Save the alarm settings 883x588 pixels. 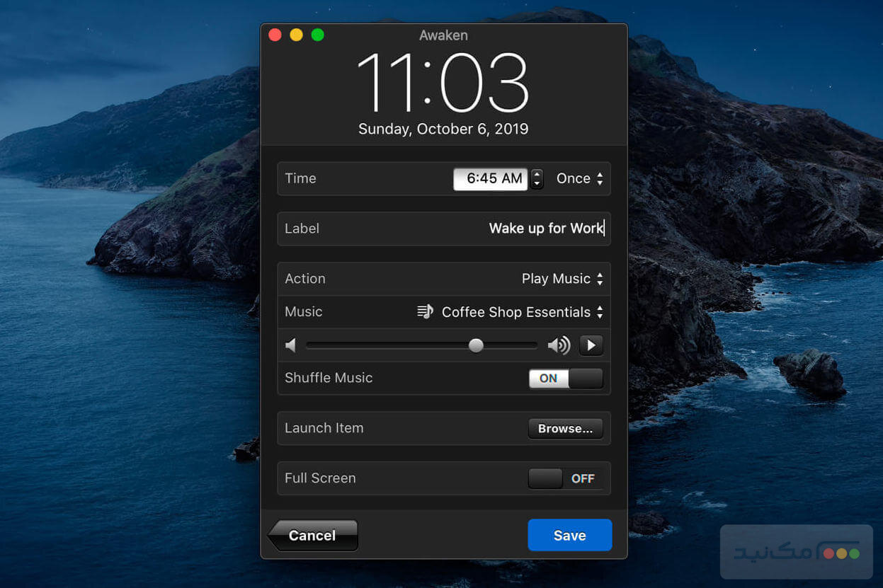click(569, 535)
